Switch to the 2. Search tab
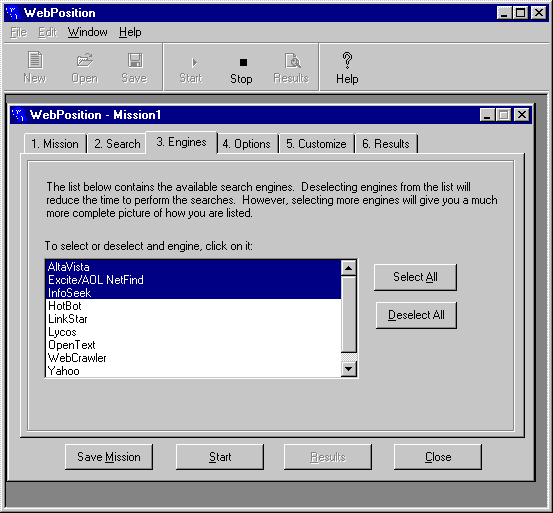This screenshot has height=513, width=553. click(117, 144)
